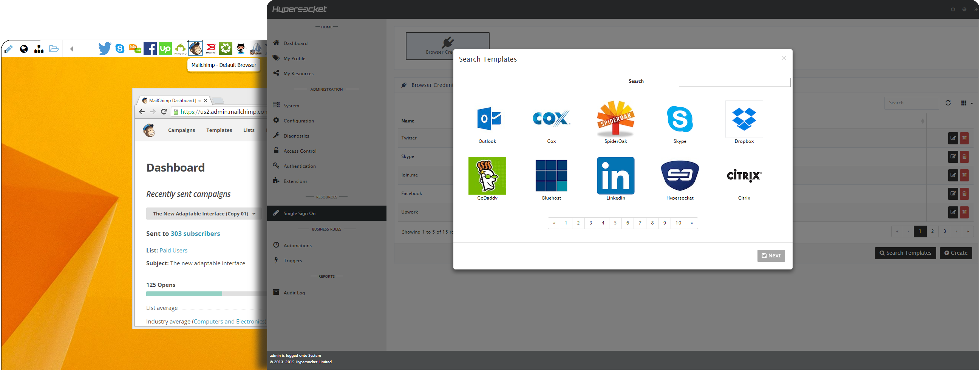Select the GoDaddy template icon

click(x=487, y=175)
